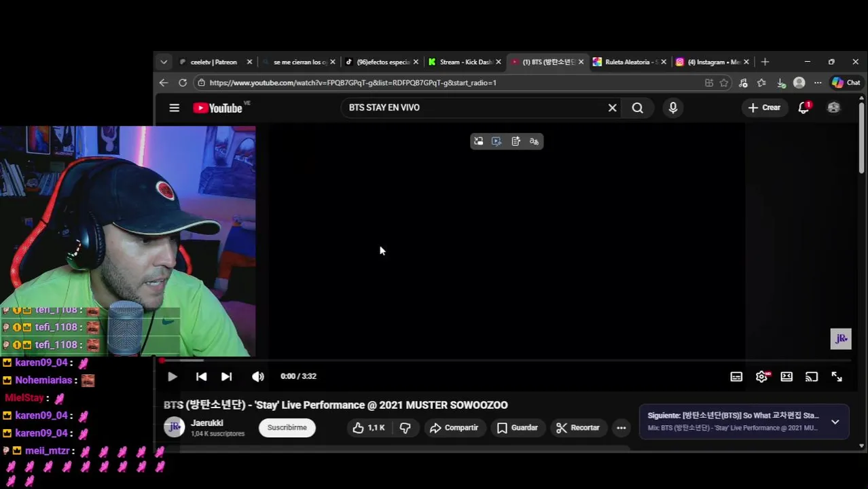The height and width of the screenshot is (489, 868).
Task: Open the browser profile avatar
Action: coord(799,83)
